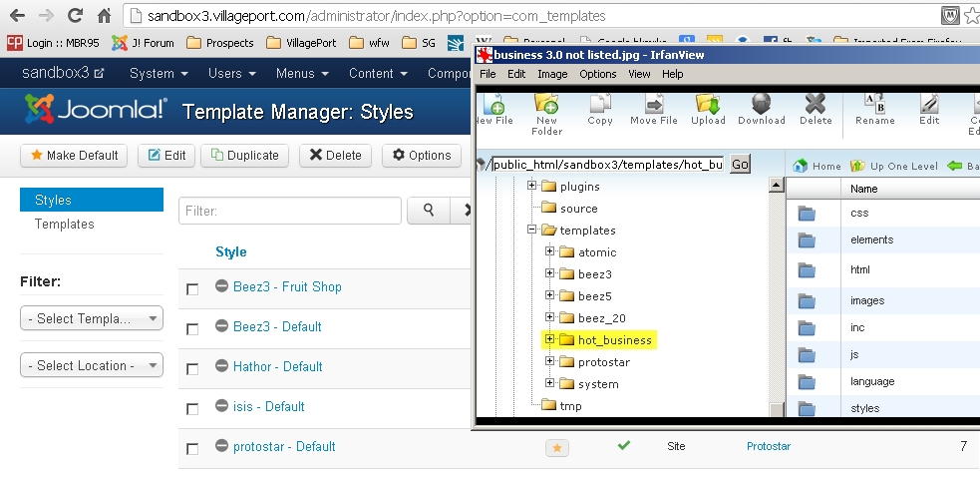Viewport: 980px width, 481px height.
Task: Click the search magnifier button
Action: click(x=429, y=211)
